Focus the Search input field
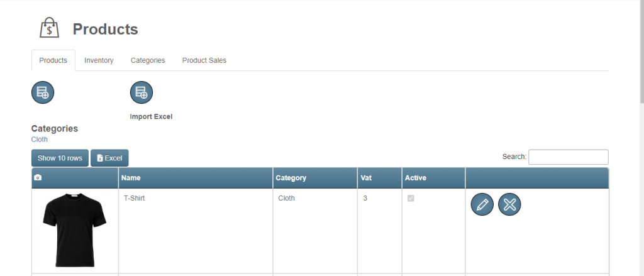The height and width of the screenshot is (276, 644). pyautogui.click(x=568, y=157)
